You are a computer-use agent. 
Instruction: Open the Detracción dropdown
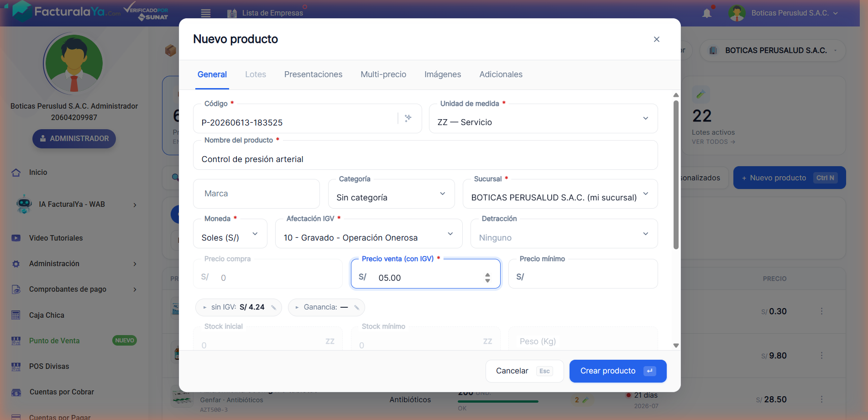564,234
